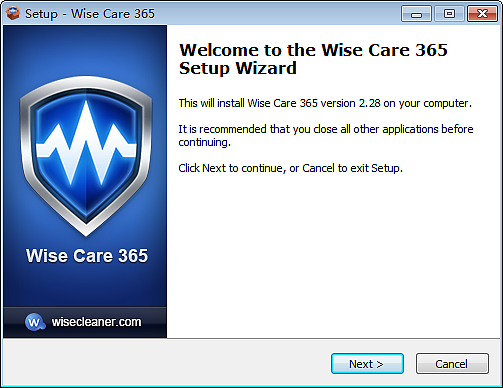Close the Setup wizard with red X

[x=482, y=14]
